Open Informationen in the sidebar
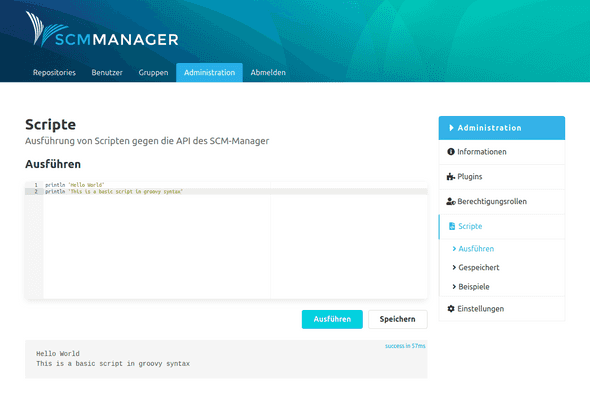The width and height of the screenshot is (590, 397). coord(502,152)
